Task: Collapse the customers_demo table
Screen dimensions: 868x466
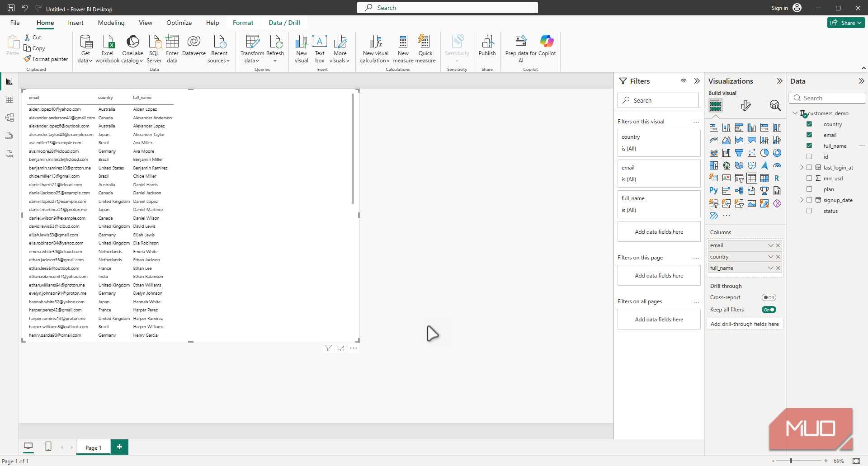Action: click(795, 113)
